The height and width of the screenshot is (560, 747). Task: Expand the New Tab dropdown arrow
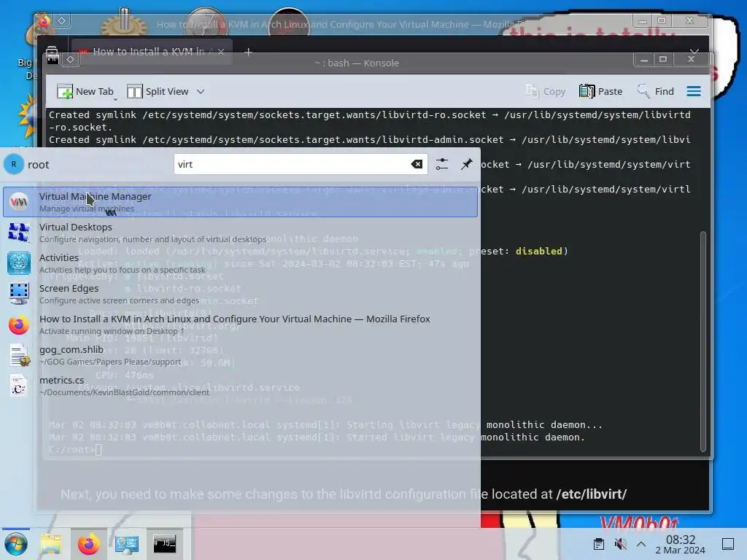[x=115, y=99]
